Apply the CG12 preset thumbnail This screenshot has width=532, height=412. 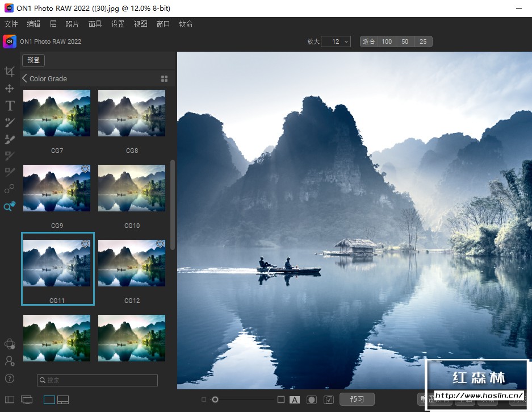pyautogui.click(x=132, y=263)
